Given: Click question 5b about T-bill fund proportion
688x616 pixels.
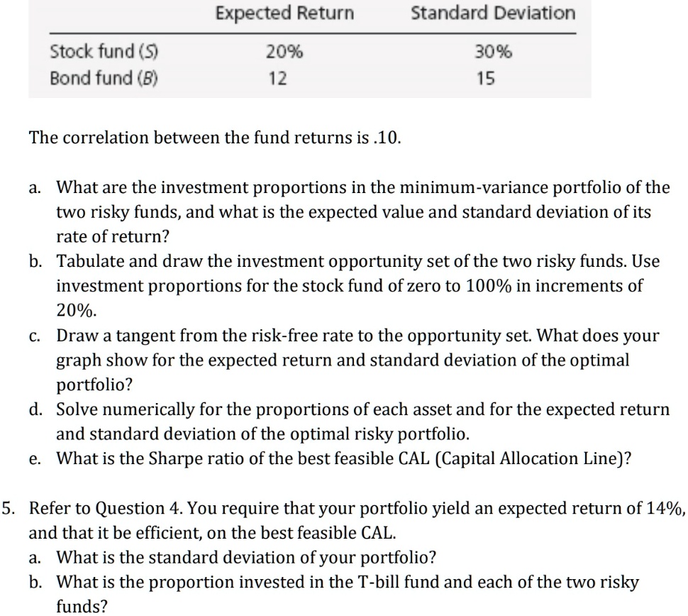Looking at the screenshot, I should coord(334,594).
